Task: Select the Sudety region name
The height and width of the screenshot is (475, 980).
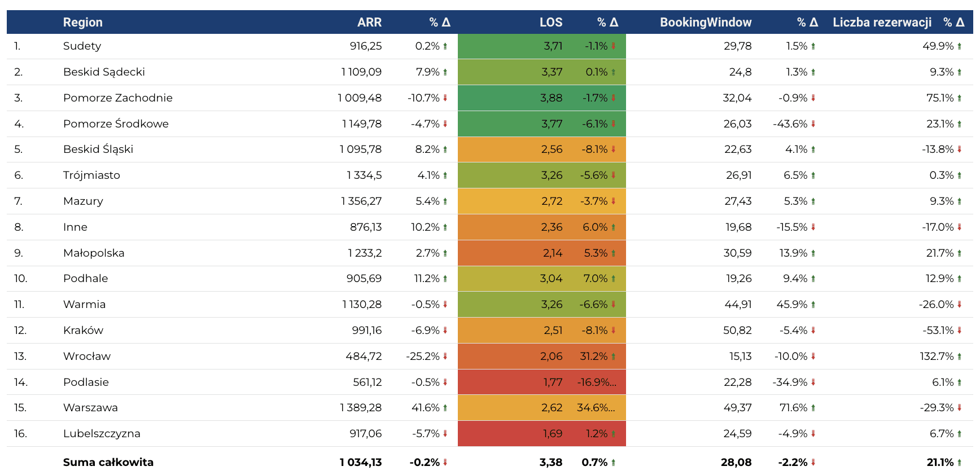Action: pyautogui.click(x=82, y=46)
